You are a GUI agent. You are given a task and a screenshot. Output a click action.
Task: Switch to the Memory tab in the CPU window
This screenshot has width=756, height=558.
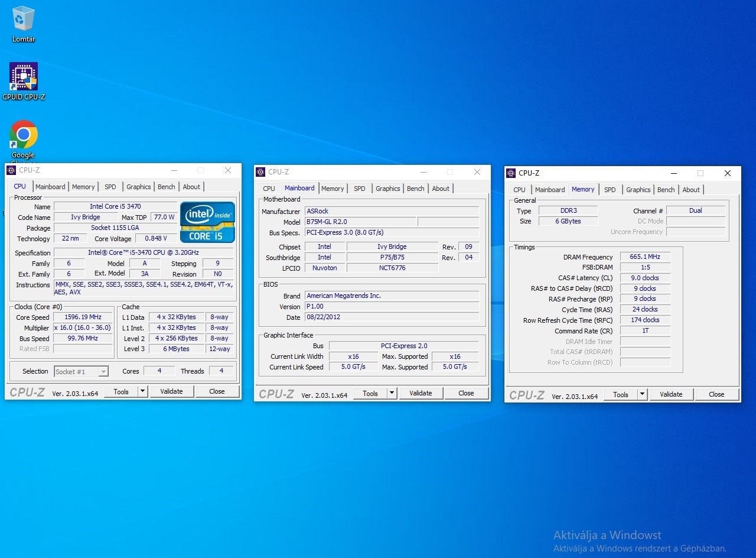pyautogui.click(x=83, y=187)
